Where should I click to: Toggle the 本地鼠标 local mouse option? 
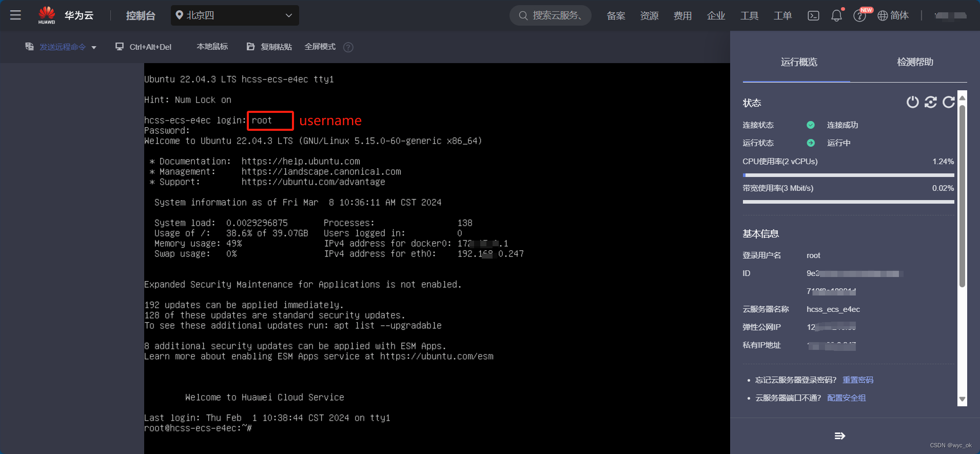coord(212,47)
